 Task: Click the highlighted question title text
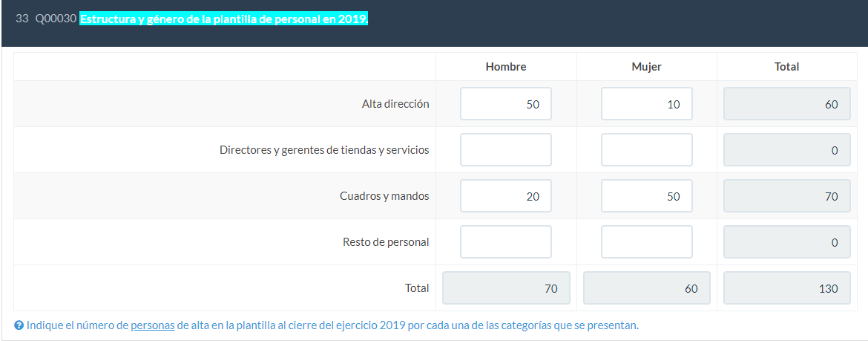pyautogui.click(x=223, y=19)
